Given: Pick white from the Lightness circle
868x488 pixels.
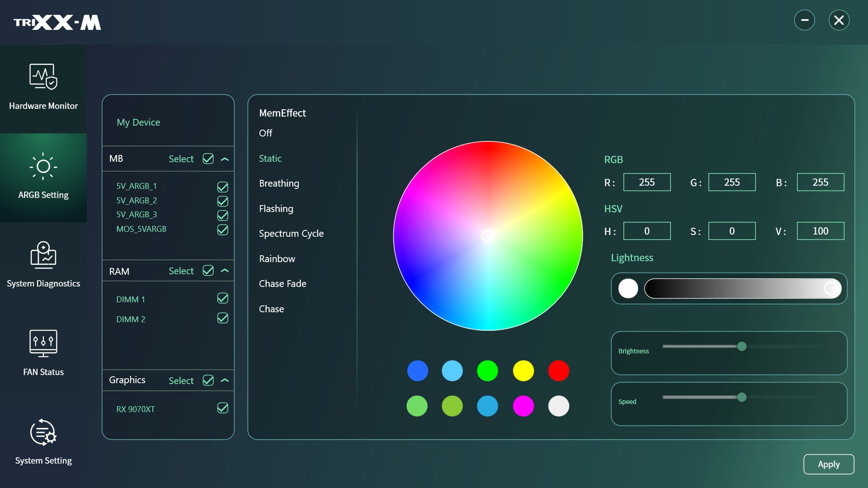Looking at the screenshot, I should click(628, 288).
